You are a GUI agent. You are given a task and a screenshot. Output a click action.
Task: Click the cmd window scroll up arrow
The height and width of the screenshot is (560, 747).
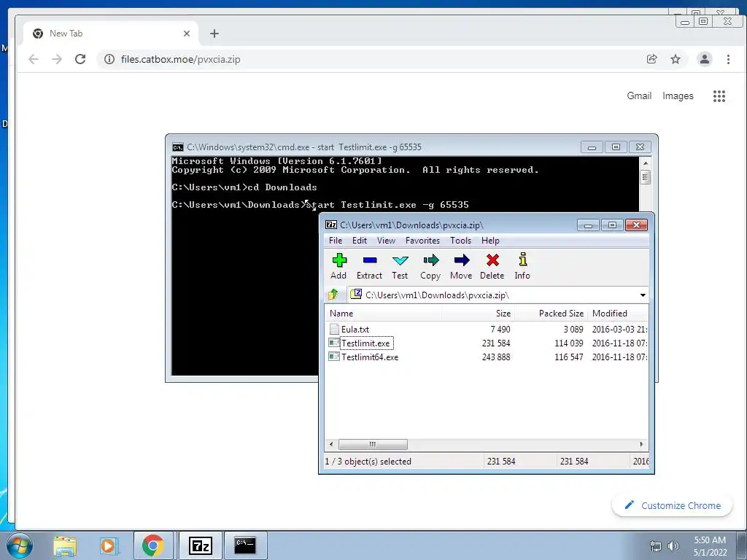pos(645,163)
